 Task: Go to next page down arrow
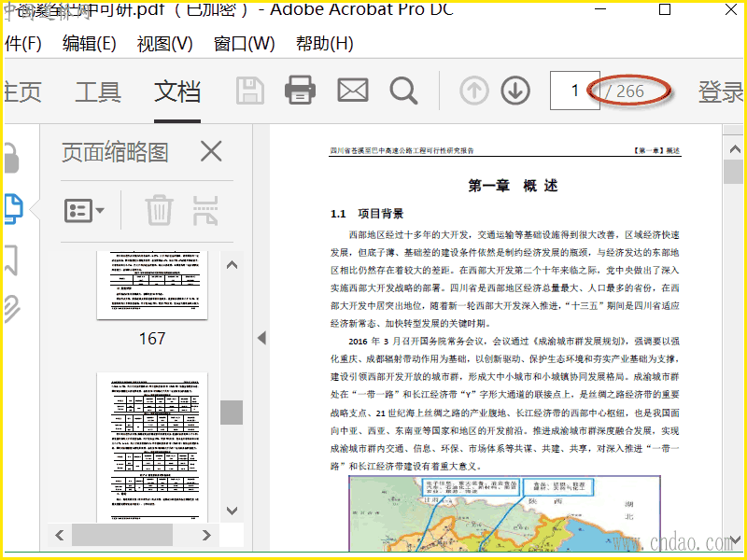[x=515, y=91]
